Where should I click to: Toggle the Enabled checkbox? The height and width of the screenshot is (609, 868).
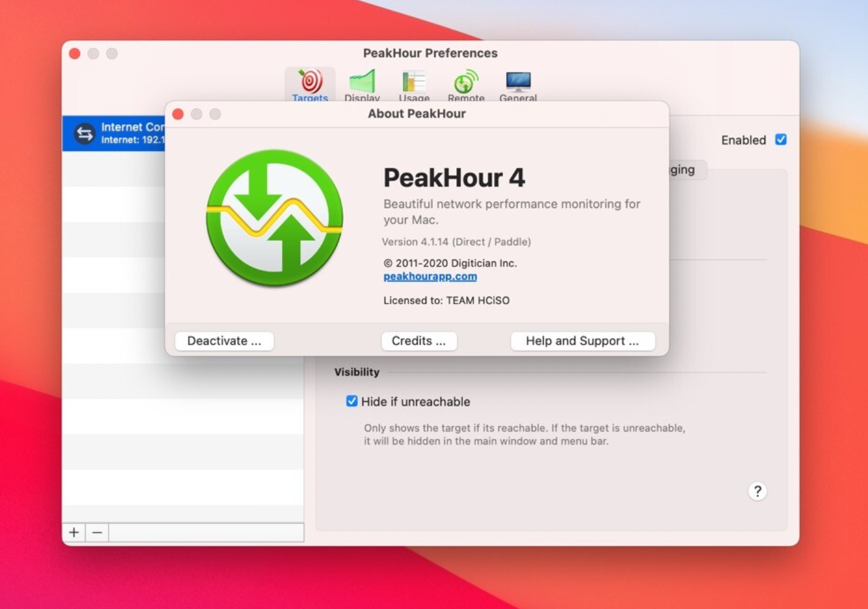781,140
